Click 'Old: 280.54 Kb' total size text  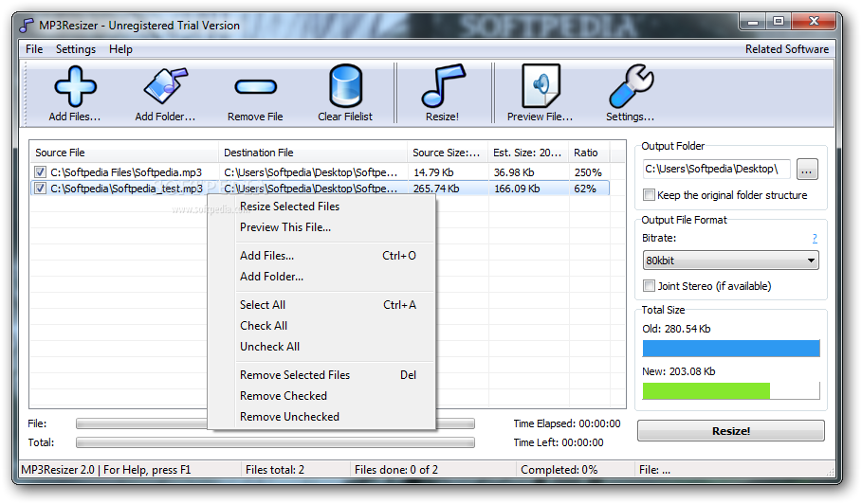tap(676, 329)
